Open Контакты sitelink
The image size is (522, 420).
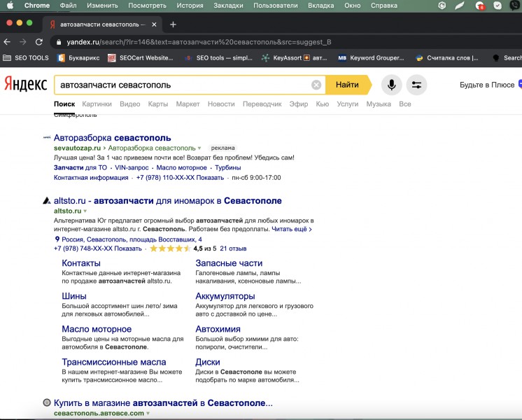coord(81,263)
